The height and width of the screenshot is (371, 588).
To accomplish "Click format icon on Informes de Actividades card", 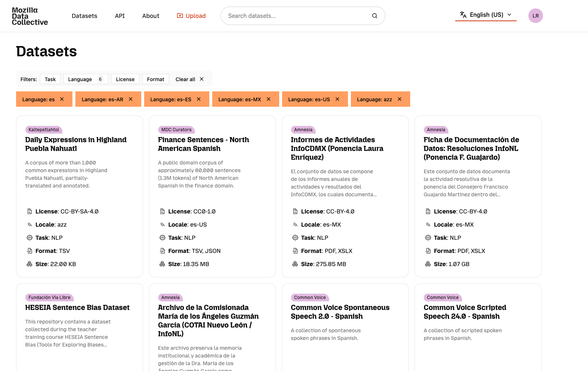I will pos(295,251).
